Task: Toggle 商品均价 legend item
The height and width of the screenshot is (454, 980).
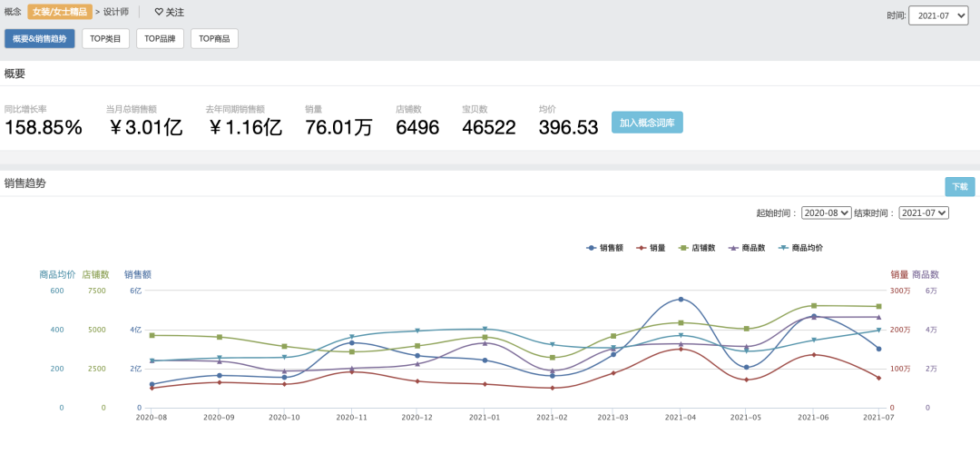Action: pyautogui.click(x=800, y=248)
